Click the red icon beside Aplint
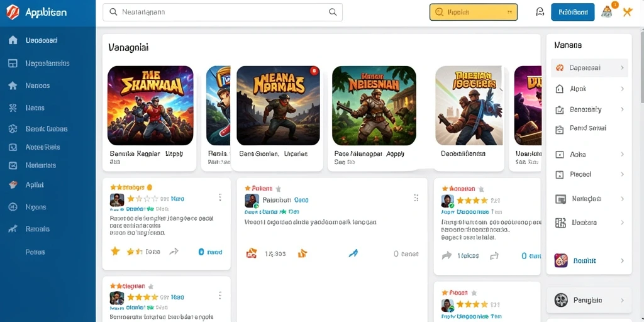 pyautogui.click(x=13, y=185)
